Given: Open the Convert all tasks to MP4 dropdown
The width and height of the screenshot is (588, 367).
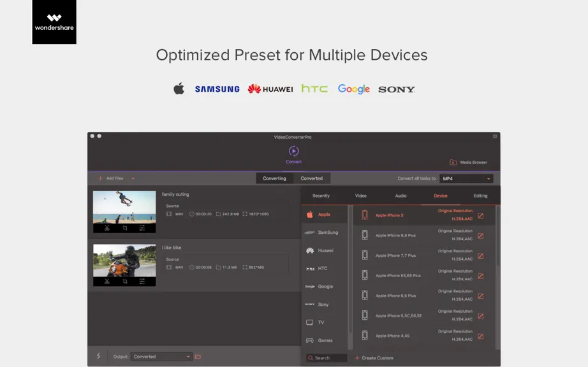Looking at the screenshot, I should [466, 178].
